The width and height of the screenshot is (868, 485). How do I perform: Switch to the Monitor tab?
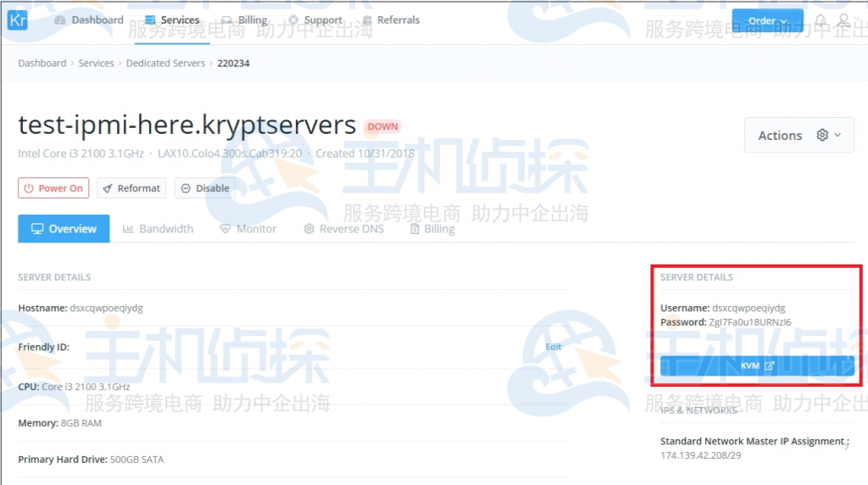[248, 229]
